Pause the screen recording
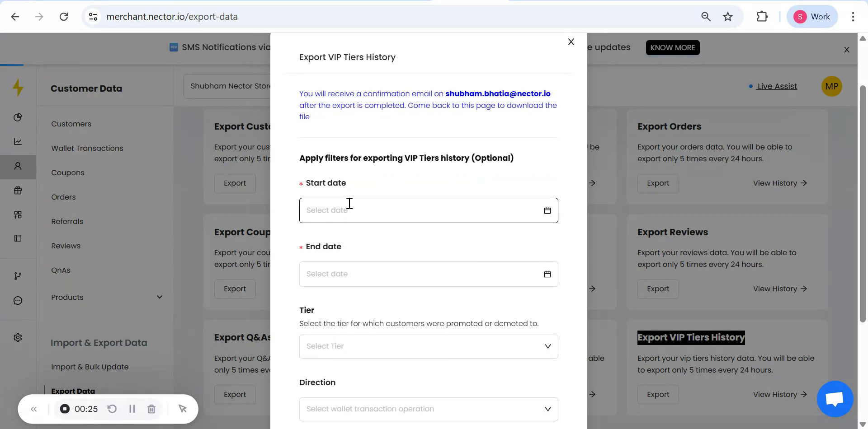 pos(132,409)
